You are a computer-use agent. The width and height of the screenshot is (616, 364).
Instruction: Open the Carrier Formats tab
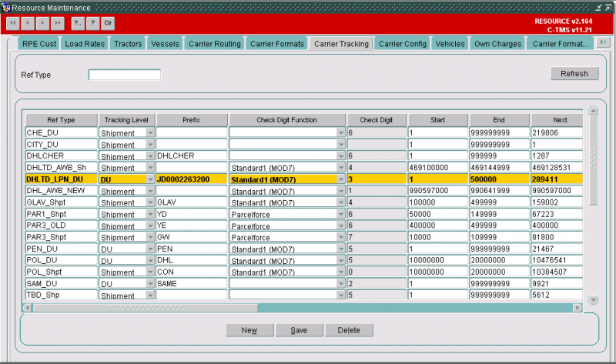pos(277,44)
